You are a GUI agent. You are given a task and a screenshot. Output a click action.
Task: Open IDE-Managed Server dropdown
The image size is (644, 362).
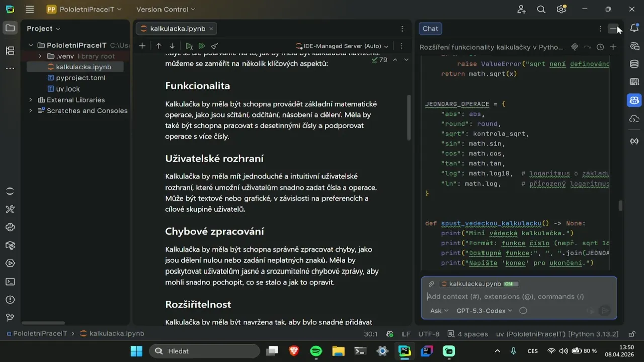(342, 46)
